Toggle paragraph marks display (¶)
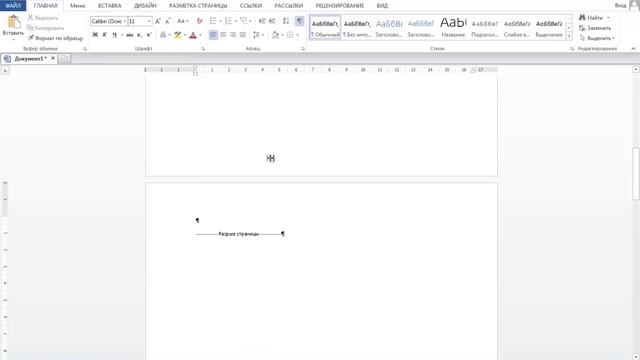The width and height of the screenshot is (640, 360). [299, 21]
